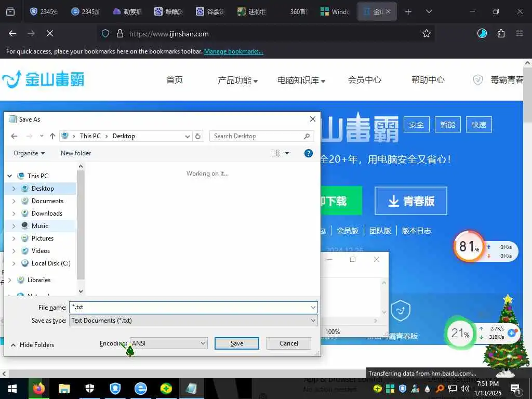Open the 团队版 link
The image size is (532, 399).
[380, 231]
